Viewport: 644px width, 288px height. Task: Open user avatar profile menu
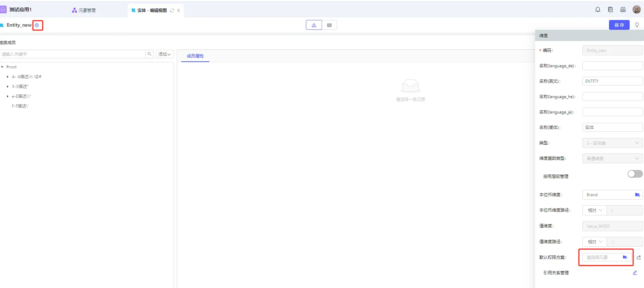tap(637, 9)
